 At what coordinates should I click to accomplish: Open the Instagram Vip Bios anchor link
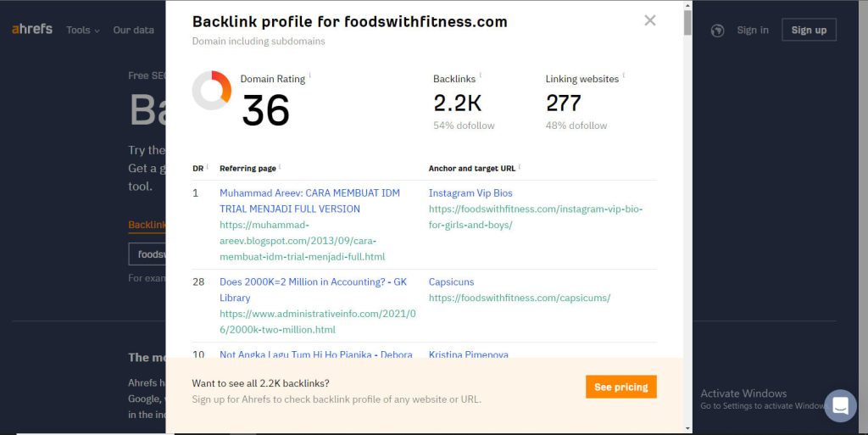coord(470,193)
